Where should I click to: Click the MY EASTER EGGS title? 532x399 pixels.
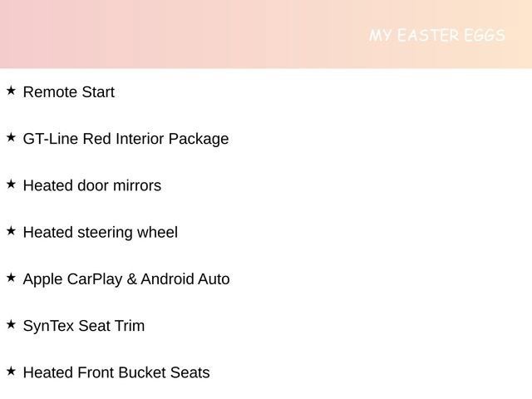(437, 36)
